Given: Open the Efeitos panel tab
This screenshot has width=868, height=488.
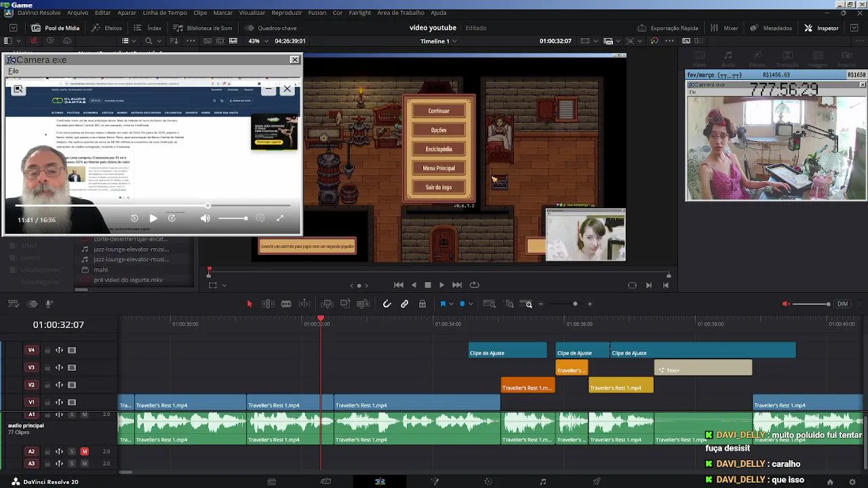Looking at the screenshot, I should (107, 28).
